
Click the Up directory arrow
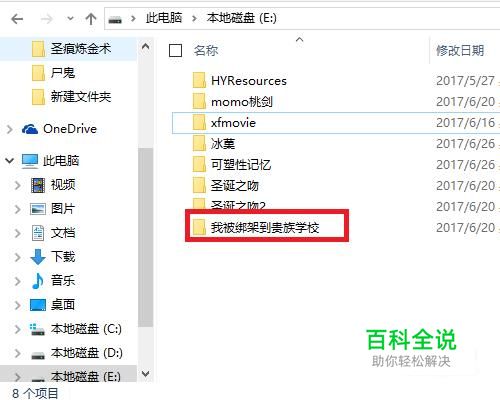pos(91,19)
